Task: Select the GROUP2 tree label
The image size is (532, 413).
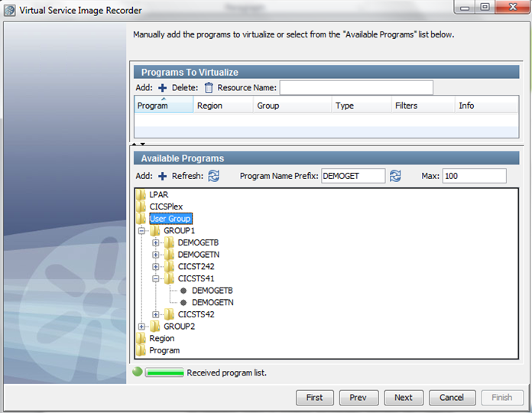Action: 180,327
